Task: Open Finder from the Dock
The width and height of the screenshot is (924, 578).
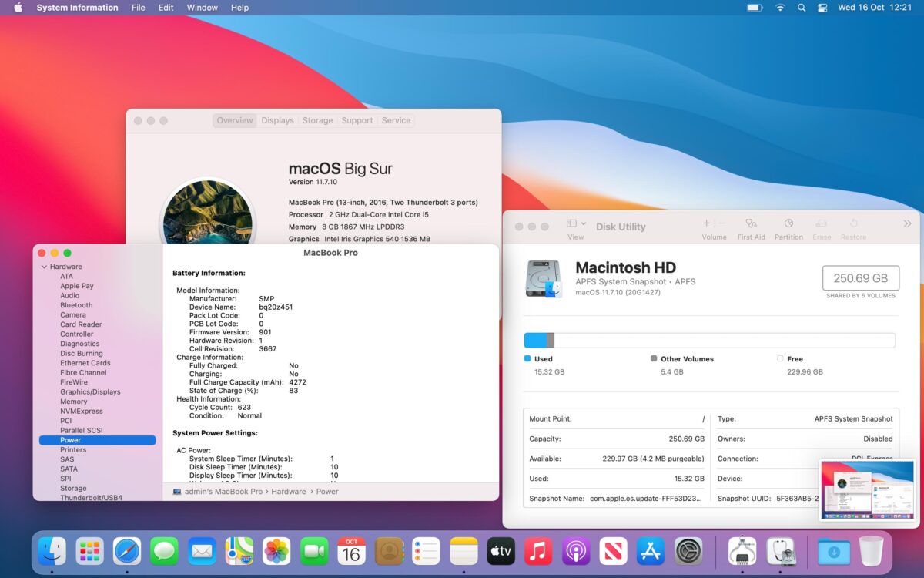Action: pyautogui.click(x=52, y=551)
